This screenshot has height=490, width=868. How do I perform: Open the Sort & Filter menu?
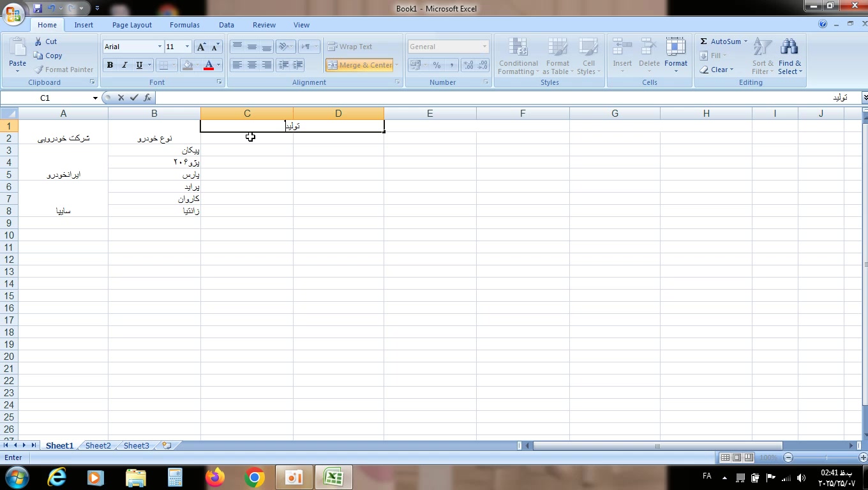[x=763, y=56]
